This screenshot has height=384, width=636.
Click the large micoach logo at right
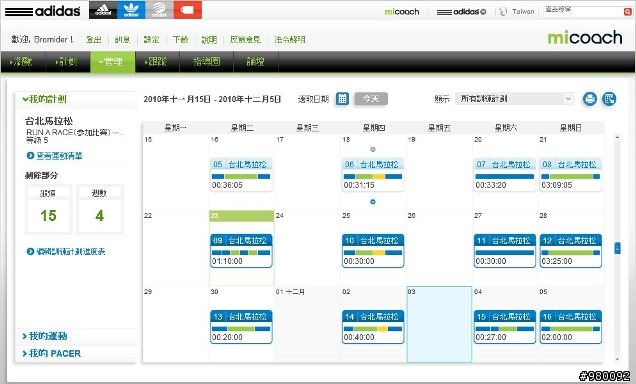584,38
